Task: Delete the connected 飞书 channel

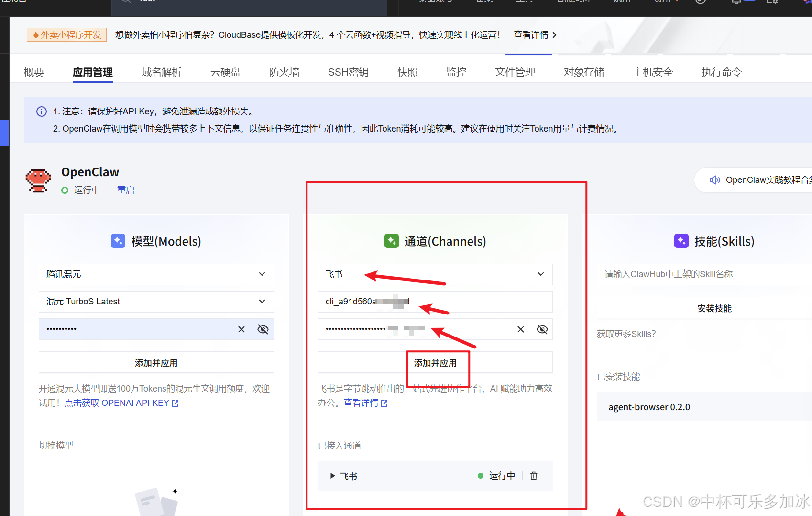Action: (534, 476)
